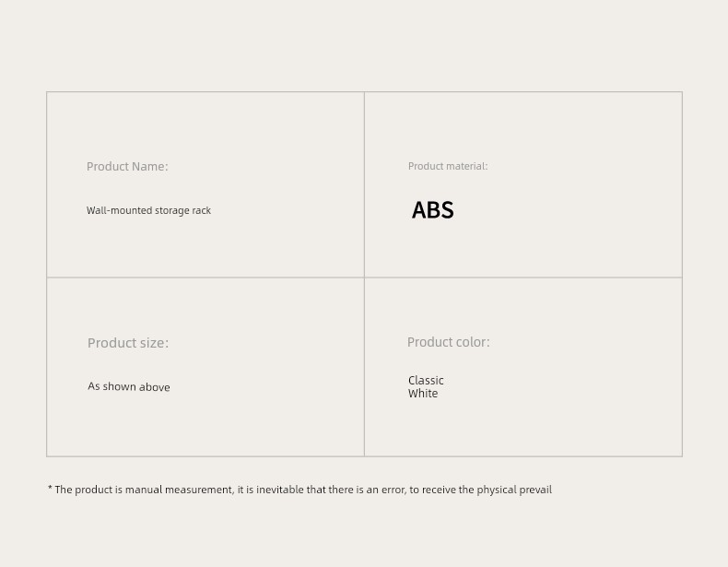
Task: Click the word Wall-mounted in name cell
Action: coord(119,210)
